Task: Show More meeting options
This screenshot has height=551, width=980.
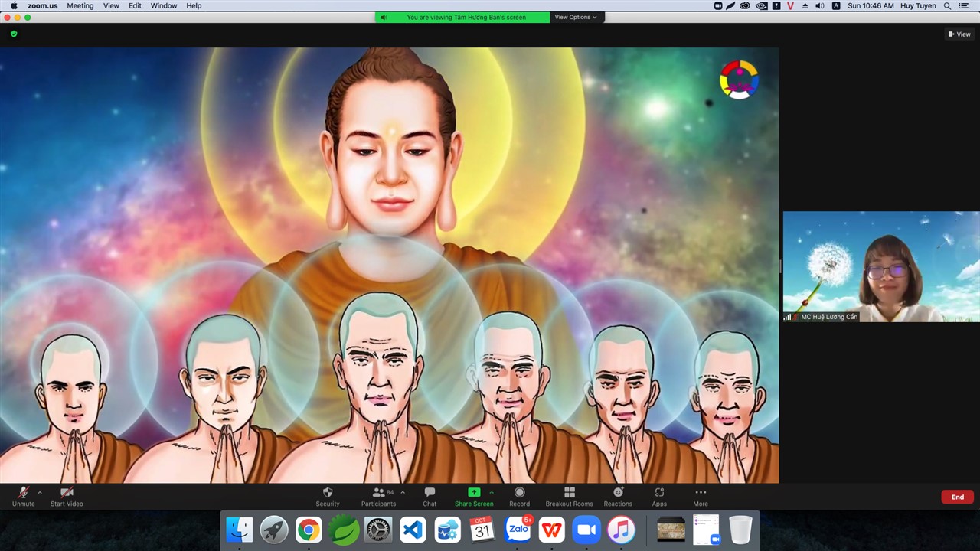Action: (701, 496)
